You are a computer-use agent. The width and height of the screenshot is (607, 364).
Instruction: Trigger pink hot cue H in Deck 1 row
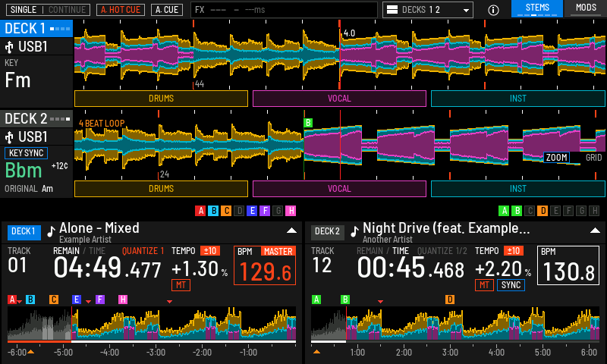(291, 211)
